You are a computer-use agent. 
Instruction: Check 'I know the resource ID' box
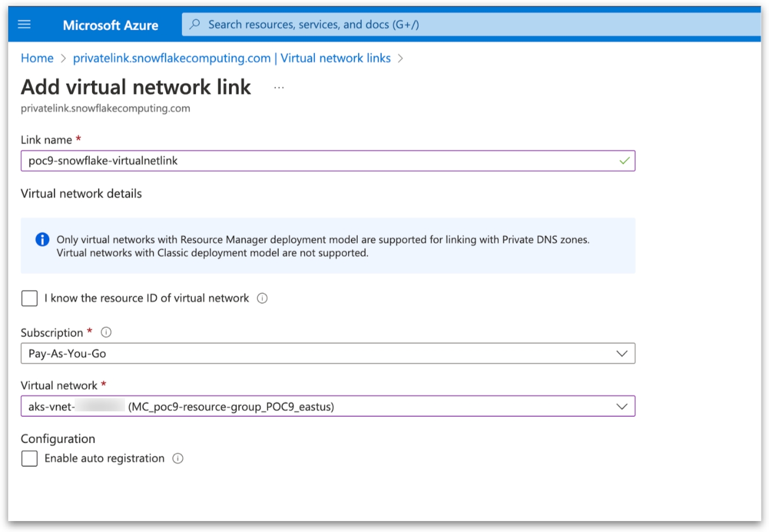30,298
